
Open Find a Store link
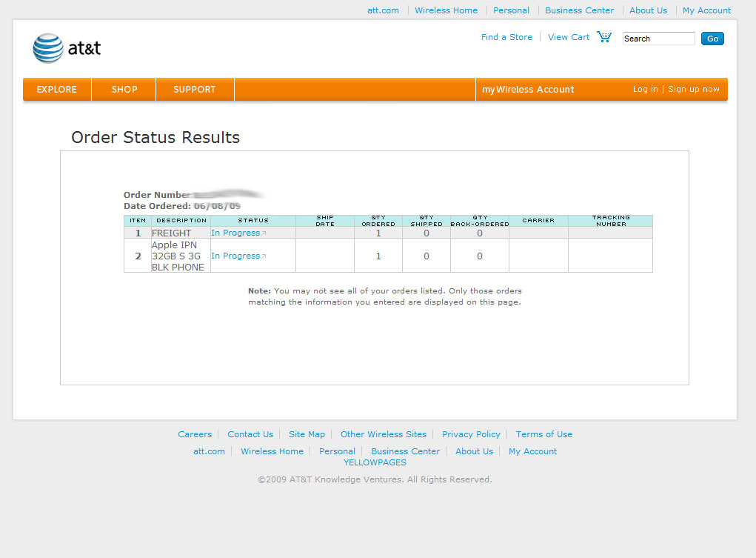pos(506,37)
